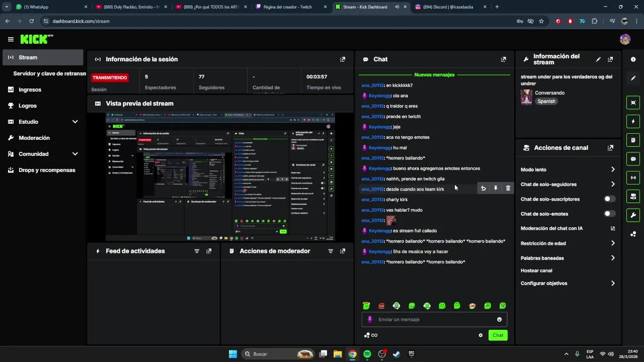The height and width of the screenshot is (362, 644).
Task: Open Steam from the Windows taskbar
Action: pyautogui.click(x=396, y=354)
